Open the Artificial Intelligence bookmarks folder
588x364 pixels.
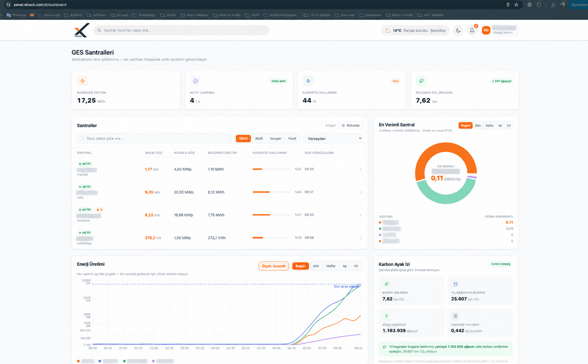pos(281,15)
